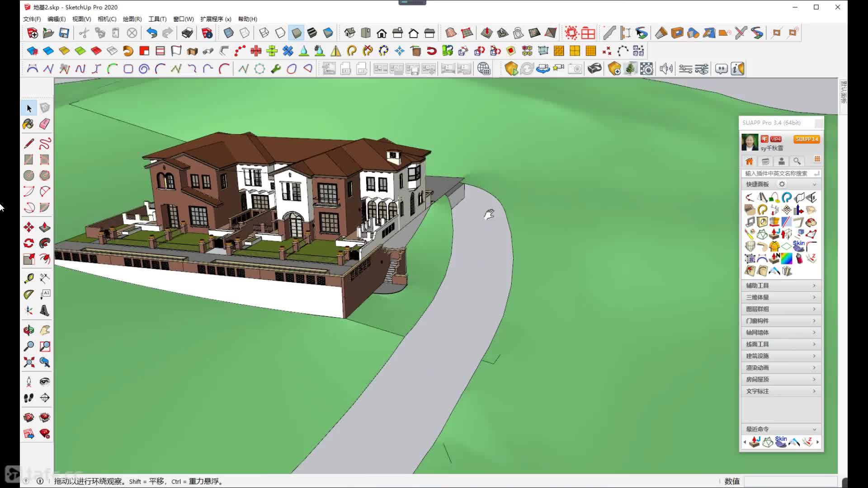868x488 pixels.
Task: Enable Shaded With Textures style
Action: click(x=312, y=33)
